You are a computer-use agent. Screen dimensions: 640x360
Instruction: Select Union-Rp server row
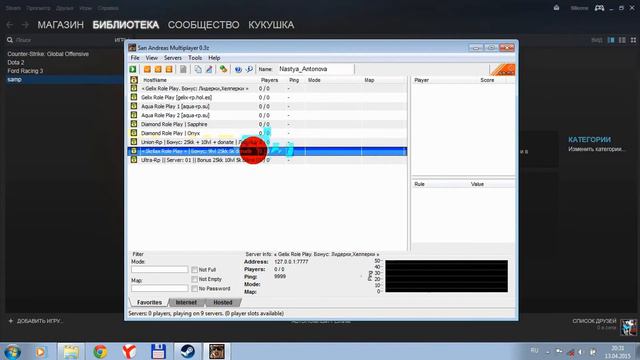[x=267, y=142]
